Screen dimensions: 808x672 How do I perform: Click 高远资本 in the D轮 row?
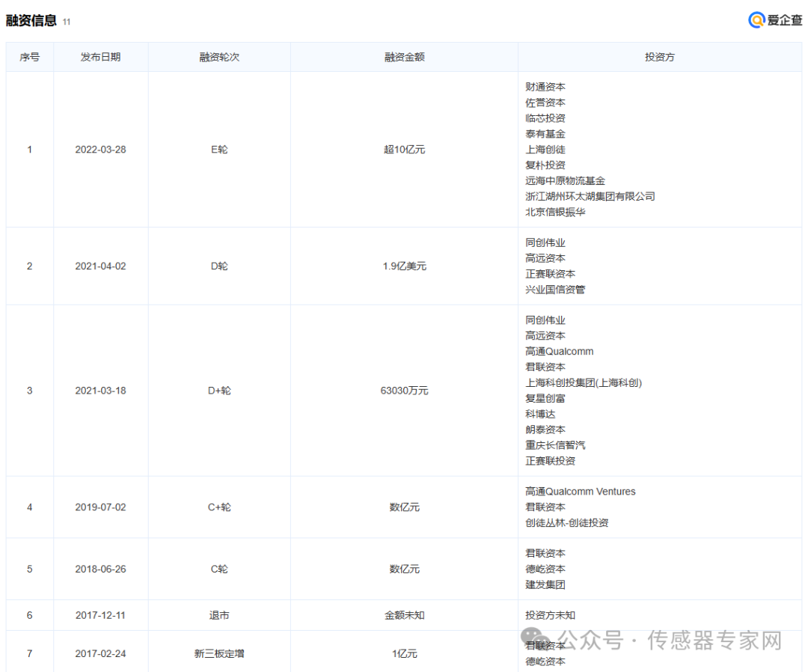pyautogui.click(x=545, y=258)
